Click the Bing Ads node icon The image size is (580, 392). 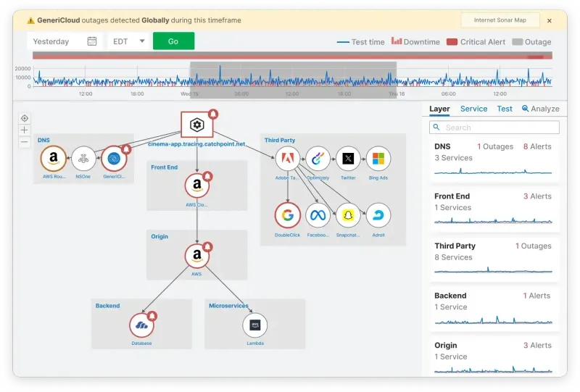378,158
